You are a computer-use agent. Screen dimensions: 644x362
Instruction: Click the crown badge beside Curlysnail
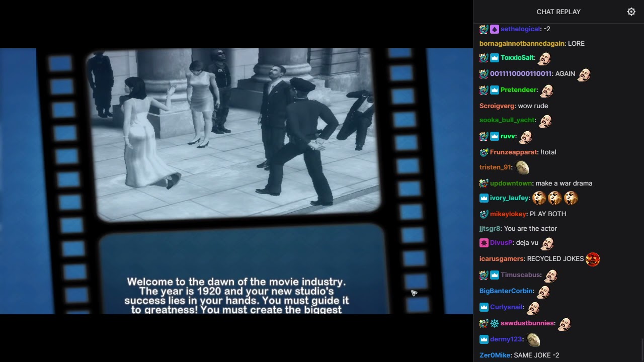click(x=484, y=307)
